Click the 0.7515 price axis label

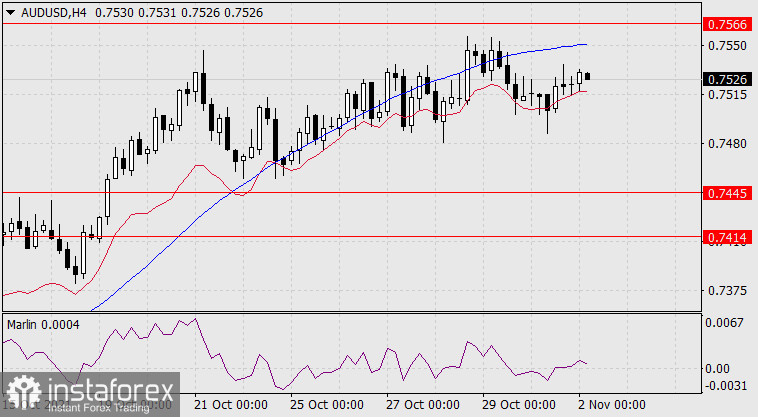(x=724, y=95)
